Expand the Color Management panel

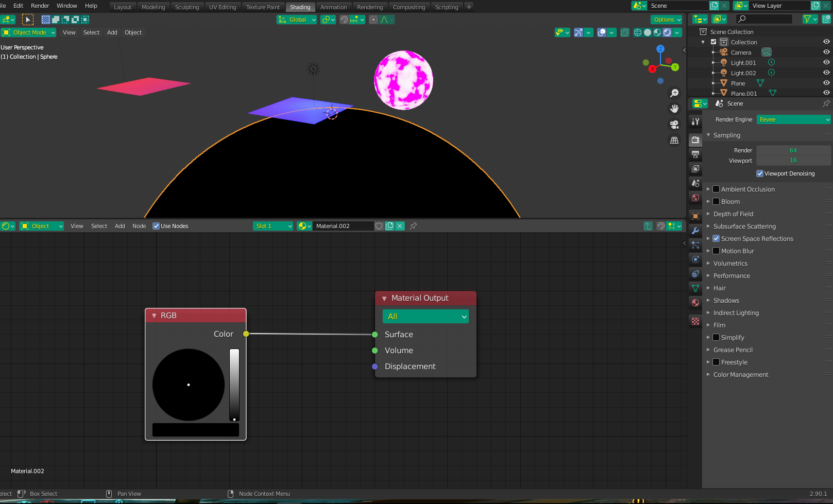[741, 374]
